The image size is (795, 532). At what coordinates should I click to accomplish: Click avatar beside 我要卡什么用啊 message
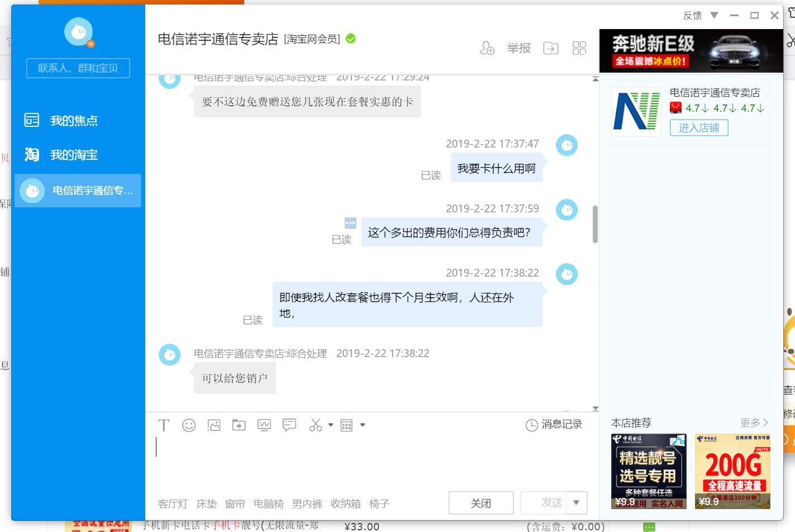point(567,145)
